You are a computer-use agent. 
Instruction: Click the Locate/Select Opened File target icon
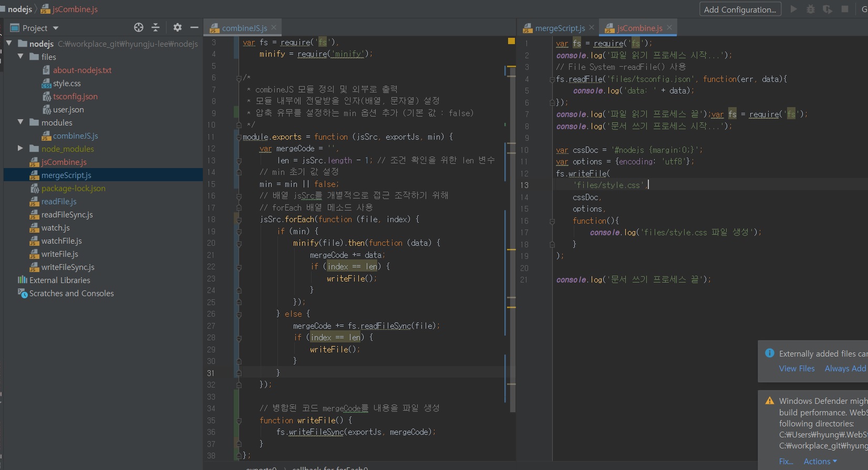click(x=139, y=27)
